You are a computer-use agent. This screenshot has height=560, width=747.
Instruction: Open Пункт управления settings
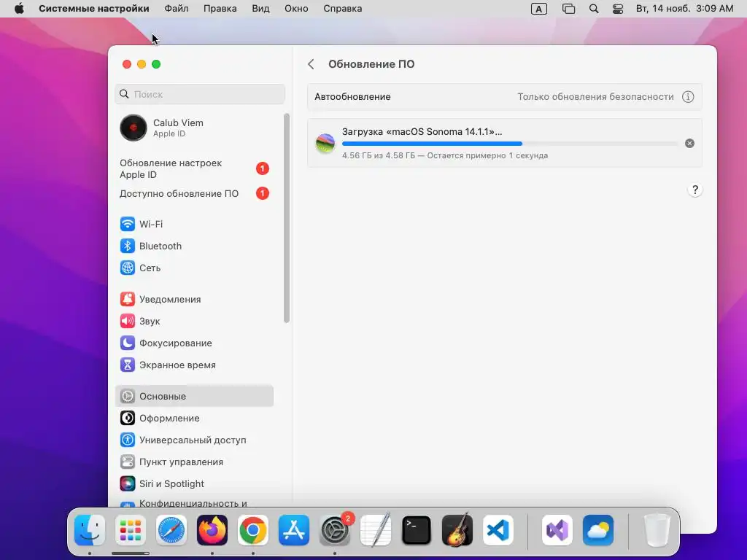pos(194,462)
